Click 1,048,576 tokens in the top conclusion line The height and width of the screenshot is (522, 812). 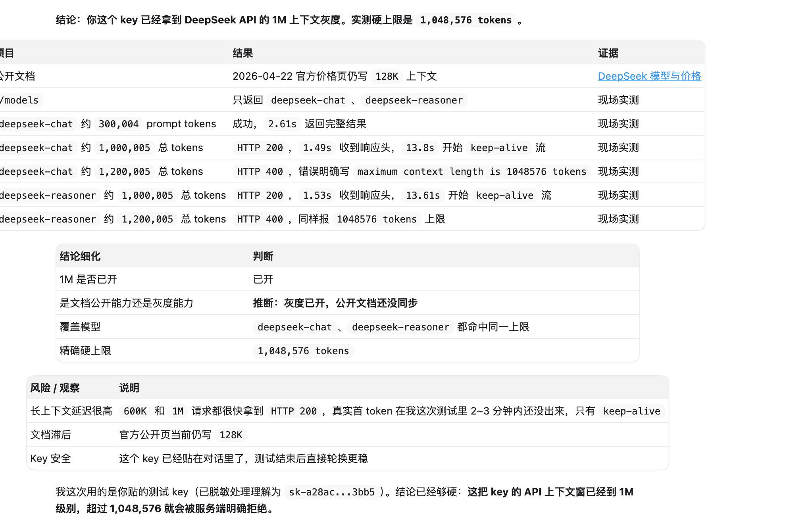coord(466,20)
